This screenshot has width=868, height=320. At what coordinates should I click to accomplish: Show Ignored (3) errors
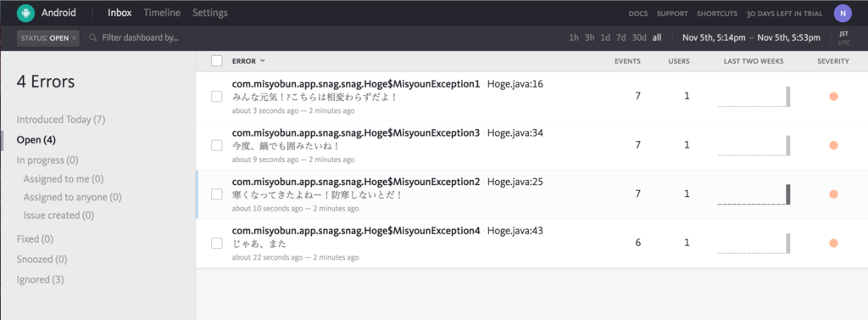click(41, 279)
